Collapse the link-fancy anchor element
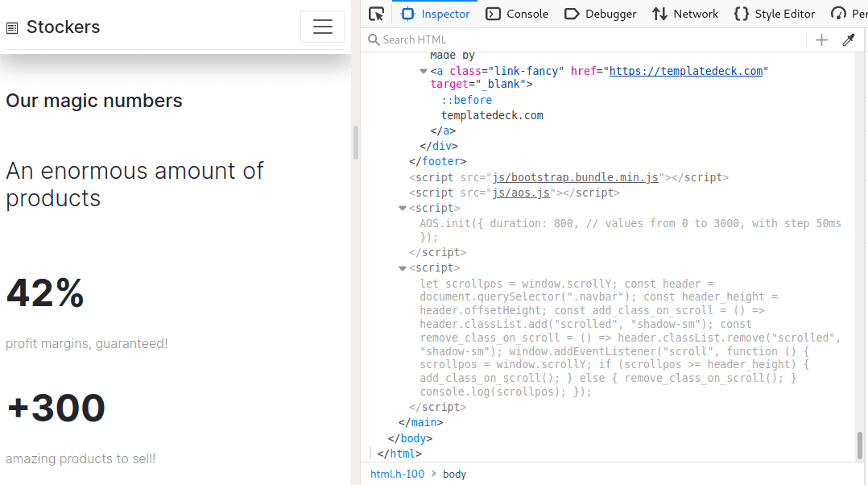 (x=424, y=71)
